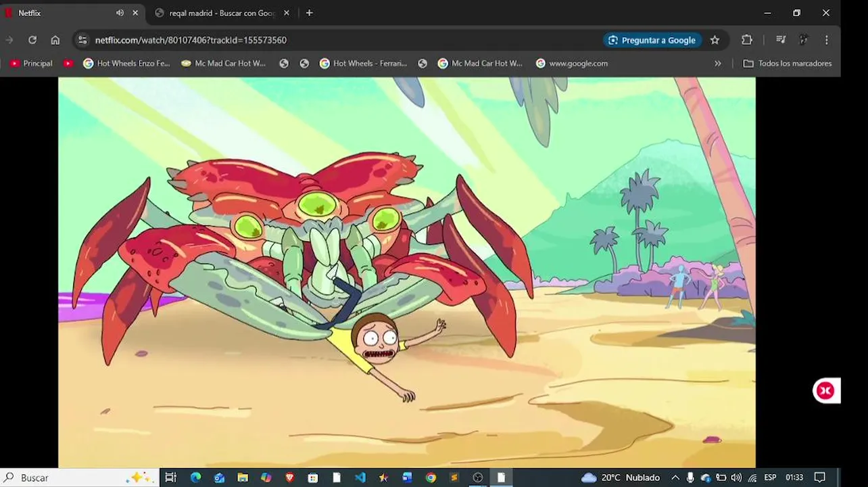
Task: Open Mc Mad Car bookmark with Google icon
Action: tap(480, 63)
